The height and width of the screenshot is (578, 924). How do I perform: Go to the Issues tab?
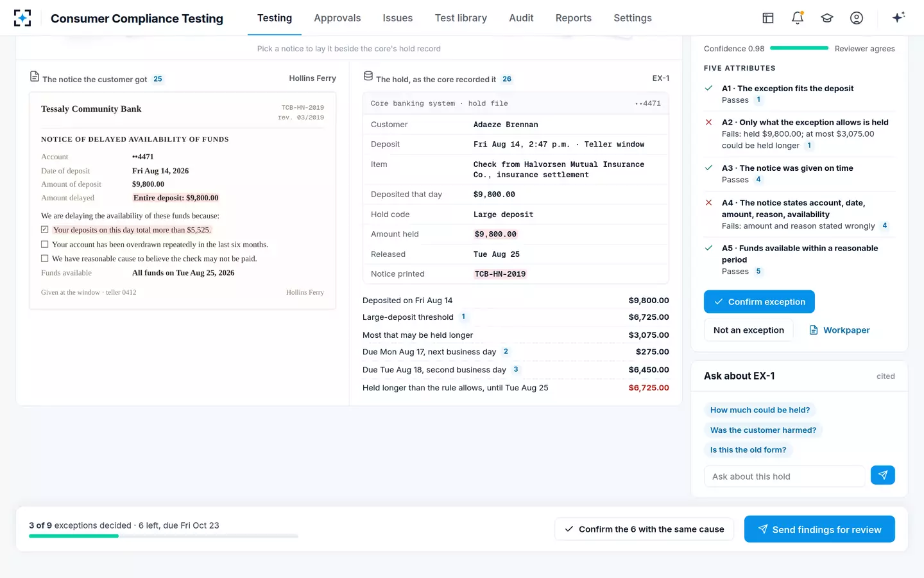point(398,18)
